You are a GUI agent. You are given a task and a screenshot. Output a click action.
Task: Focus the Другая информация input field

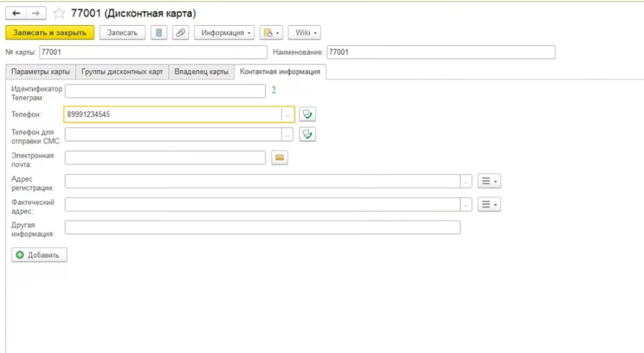point(263,227)
